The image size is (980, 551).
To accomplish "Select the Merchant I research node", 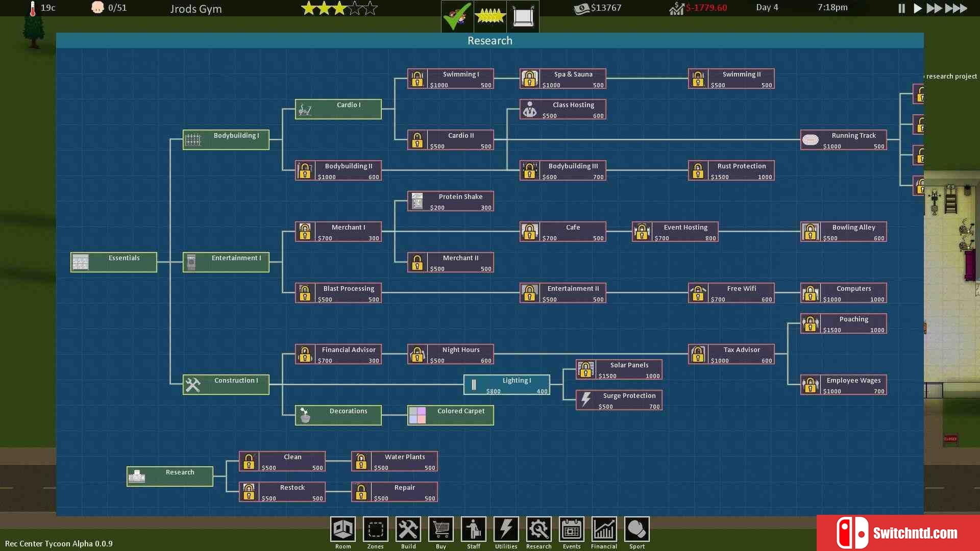I will tap(338, 232).
